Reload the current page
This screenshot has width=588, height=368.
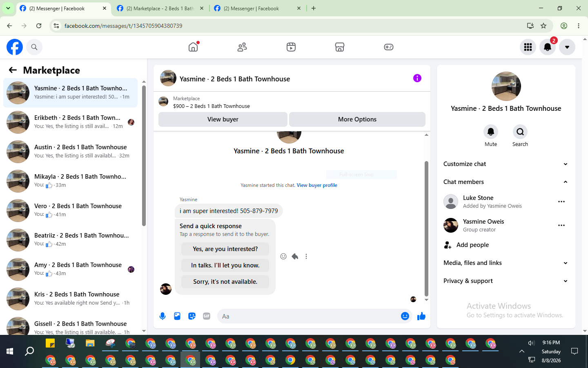tap(39, 26)
